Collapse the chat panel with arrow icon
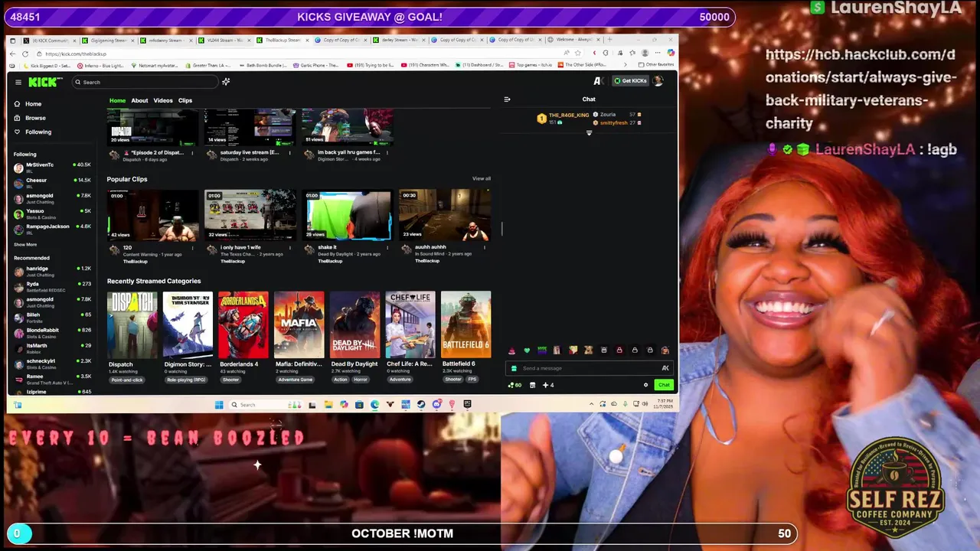The height and width of the screenshot is (551, 980). click(x=507, y=99)
